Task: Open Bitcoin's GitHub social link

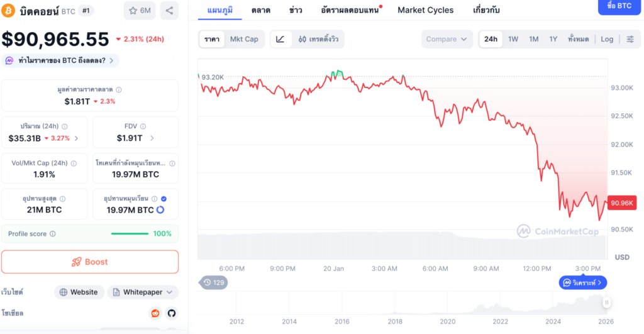Action: pos(170,313)
